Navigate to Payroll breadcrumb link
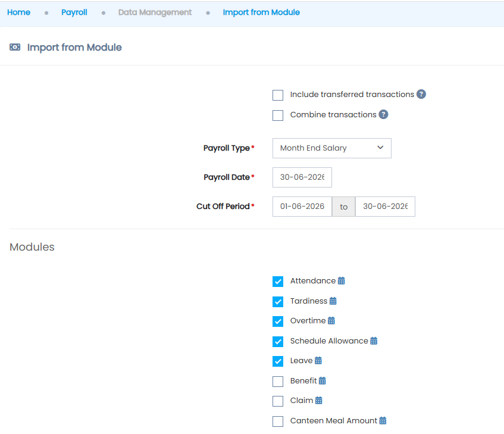The image size is (504, 434). pos(74,13)
